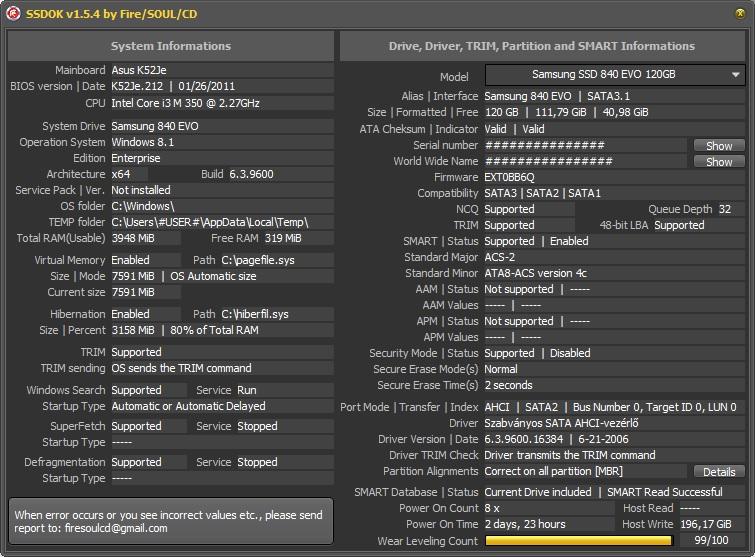Select the System Informations header
Image resolution: width=755 pixels, height=557 pixels.
coord(171,46)
